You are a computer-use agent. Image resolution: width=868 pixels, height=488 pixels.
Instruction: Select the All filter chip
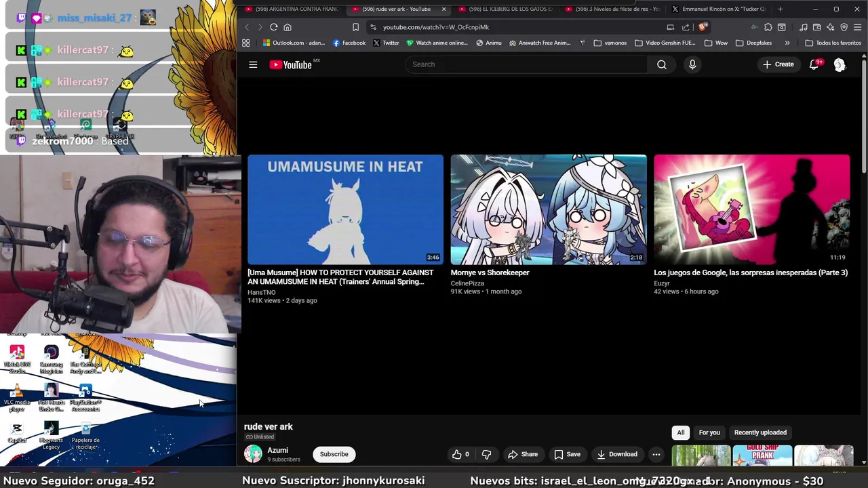pyautogui.click(x=680, y=432)
